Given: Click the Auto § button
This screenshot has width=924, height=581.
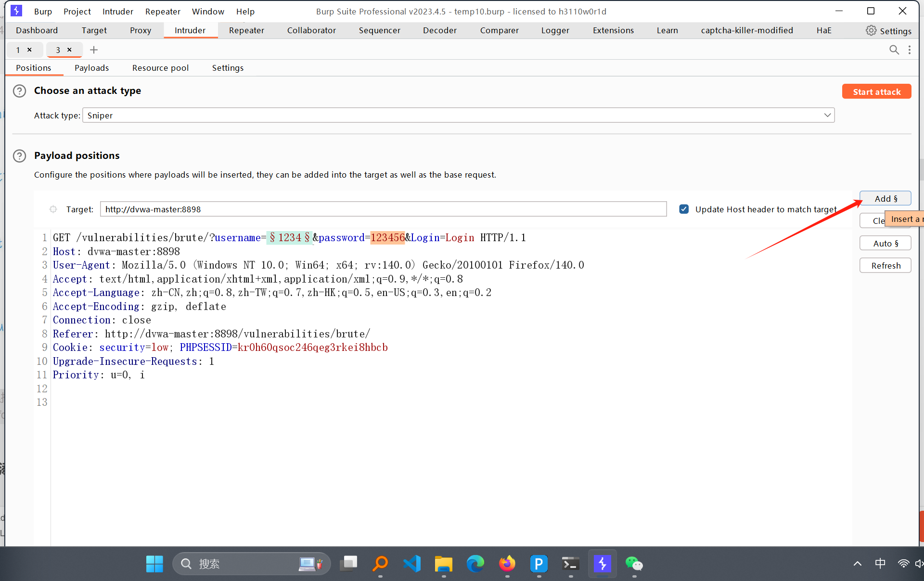Looking at the screenshot, I should pos(885,243).
